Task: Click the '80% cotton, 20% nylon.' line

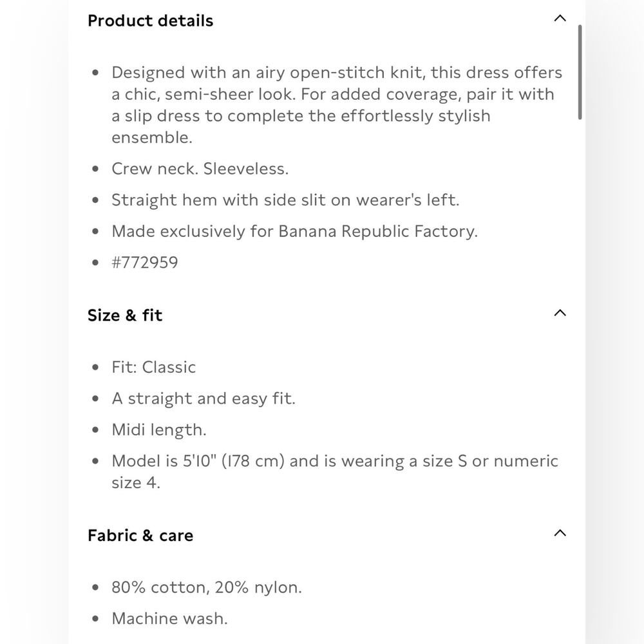Action: click(x=207, y=587)
